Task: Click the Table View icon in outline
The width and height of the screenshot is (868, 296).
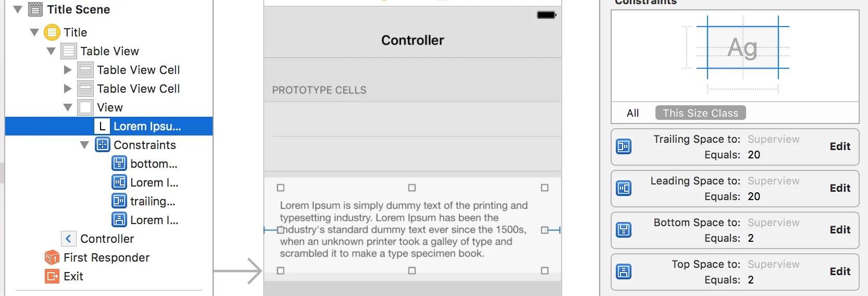Action: click(69, 51)
